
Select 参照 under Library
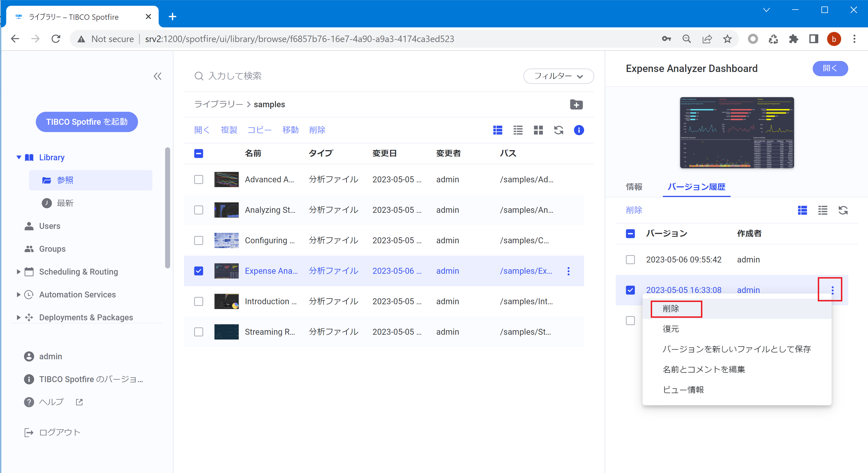(x=91, y=181)
